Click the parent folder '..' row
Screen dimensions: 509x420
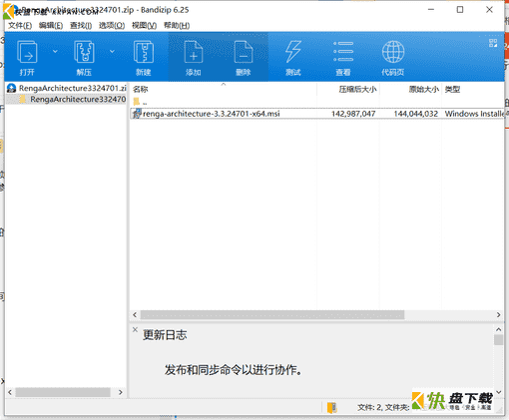click(x=316, y=102)
